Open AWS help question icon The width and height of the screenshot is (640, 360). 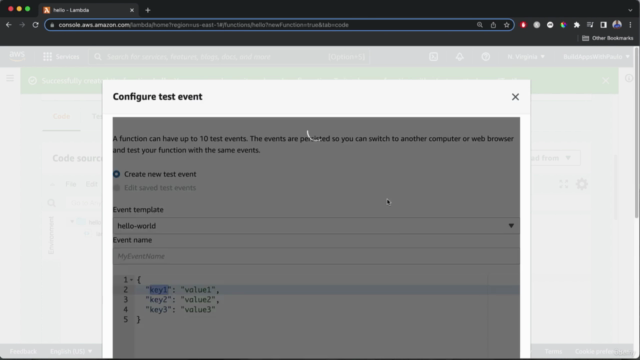click(x=486, y=57)
